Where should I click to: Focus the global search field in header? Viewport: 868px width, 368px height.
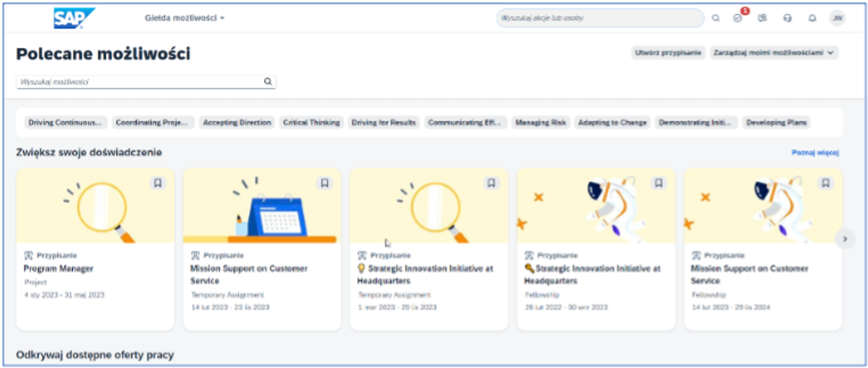click(x=599, y=18)
